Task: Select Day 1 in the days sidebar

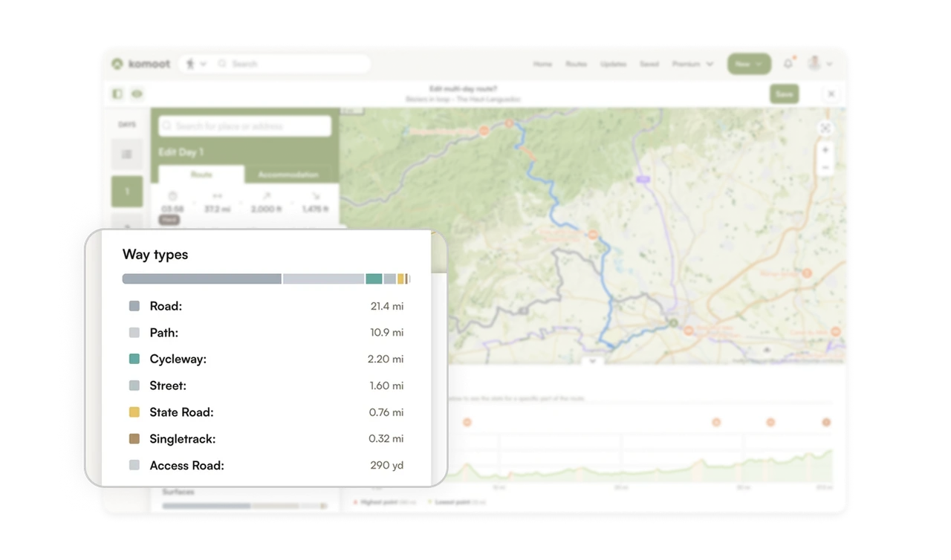Action: coord(127,192)
